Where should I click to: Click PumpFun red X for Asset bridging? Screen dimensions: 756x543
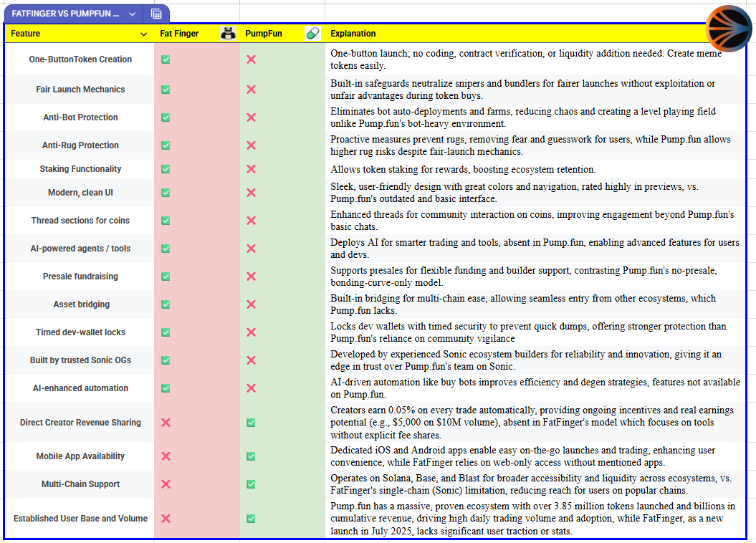pyautogui.click(x=252, y=304)
